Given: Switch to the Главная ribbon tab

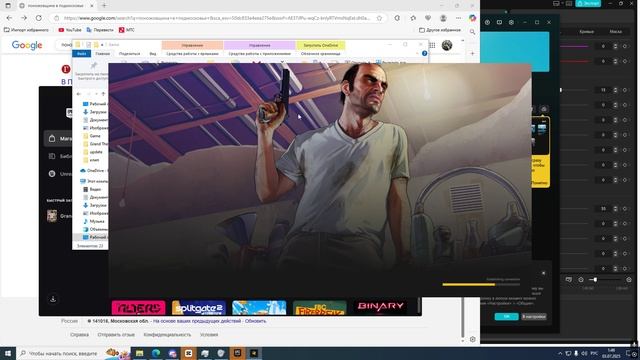Looking at the screenshot, I should coord(102,53).
